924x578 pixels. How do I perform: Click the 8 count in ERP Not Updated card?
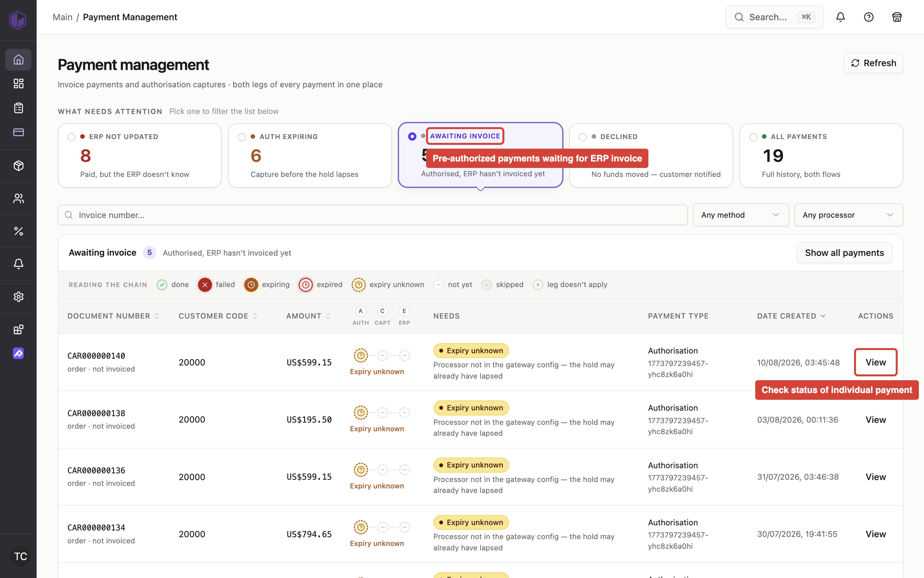coord(86,156)
